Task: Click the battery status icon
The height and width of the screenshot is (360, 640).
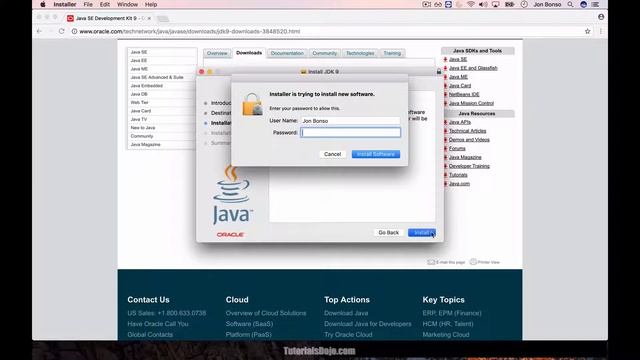Action: click(509, 4)
